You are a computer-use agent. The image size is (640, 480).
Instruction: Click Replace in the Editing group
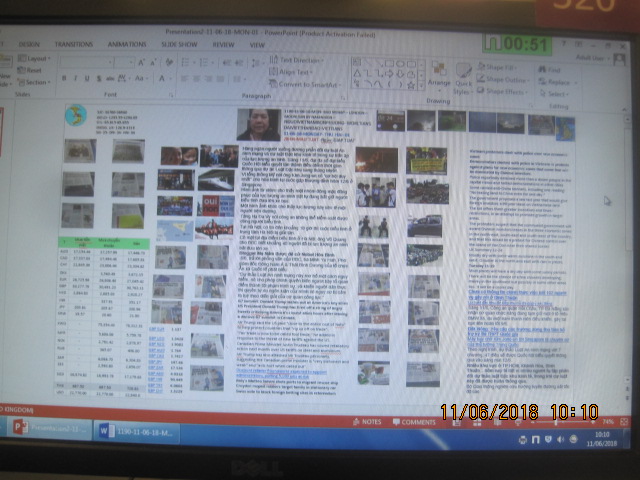point(558,82)
